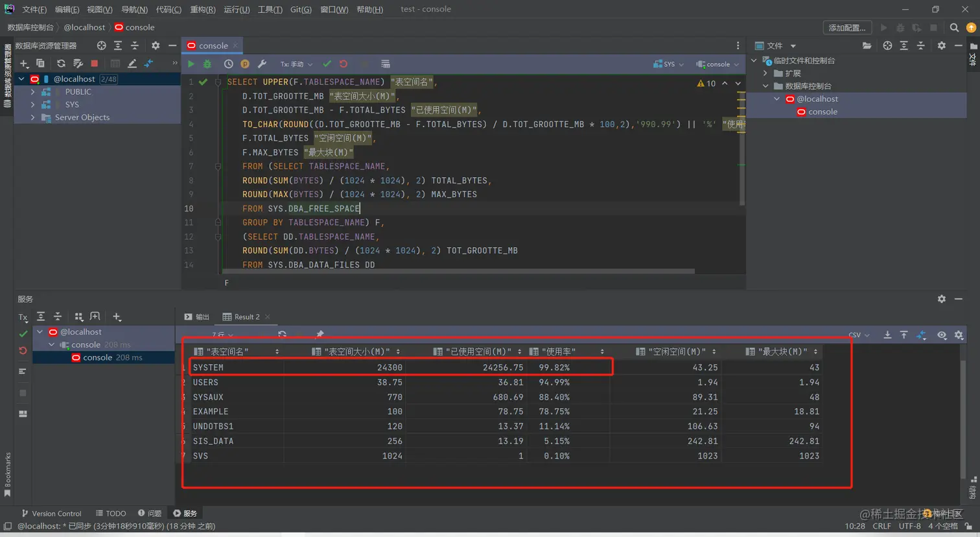Image resolution: width=980 pixels, height=537 pixels.
Task: Select console under @localhost in Files panel
Action: [822, 112]
